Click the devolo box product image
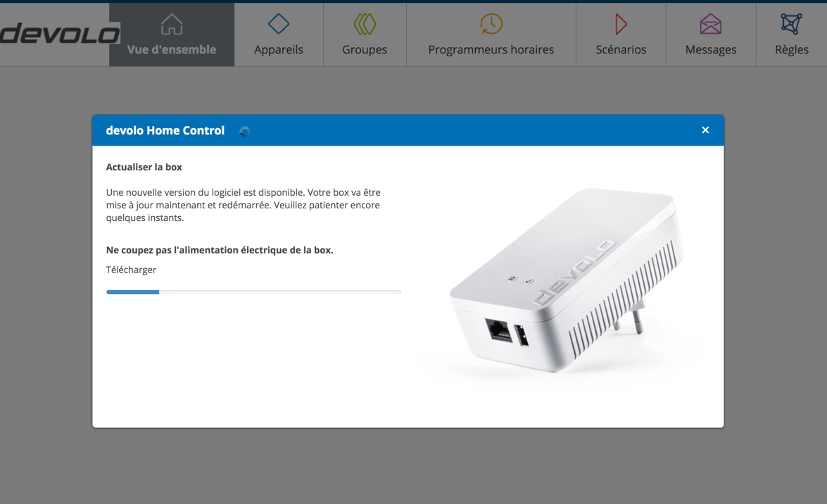This screenshot has height=504, width=827. pyautogui.click(x=566, y=280)
